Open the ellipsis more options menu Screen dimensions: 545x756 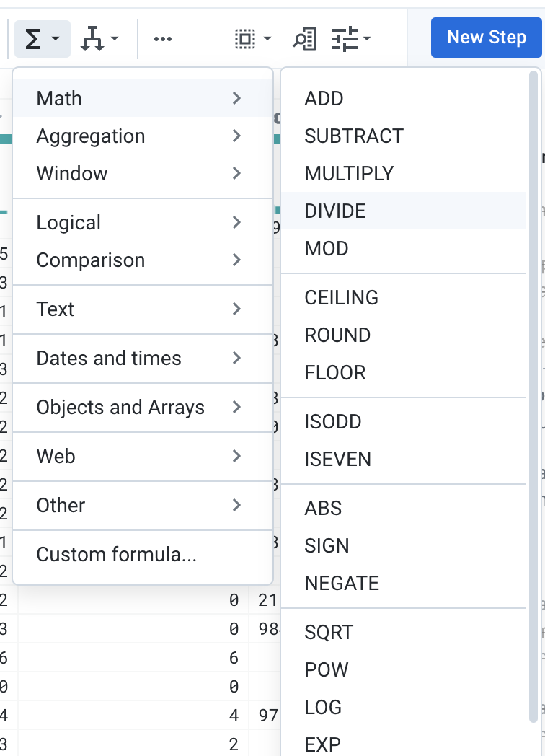162,38
